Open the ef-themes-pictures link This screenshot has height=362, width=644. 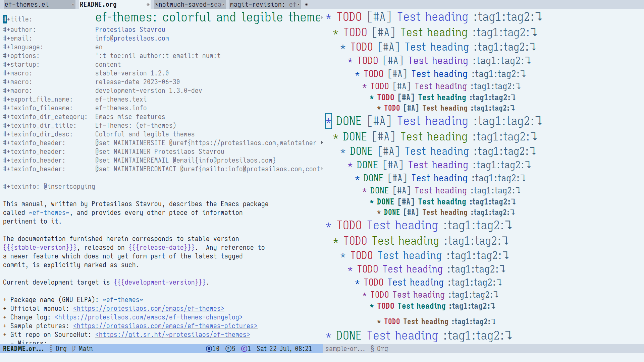coord(165,326)
